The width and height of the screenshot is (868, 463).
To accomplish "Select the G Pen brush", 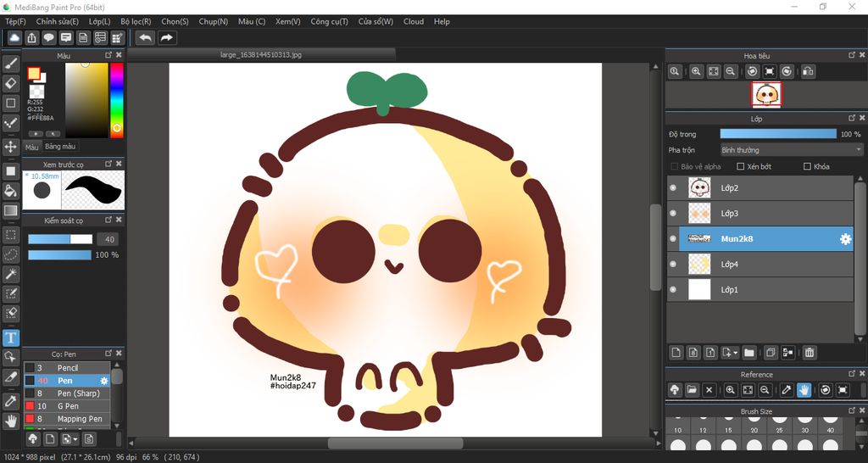I will pyautogui.click(x=67, y=406).
